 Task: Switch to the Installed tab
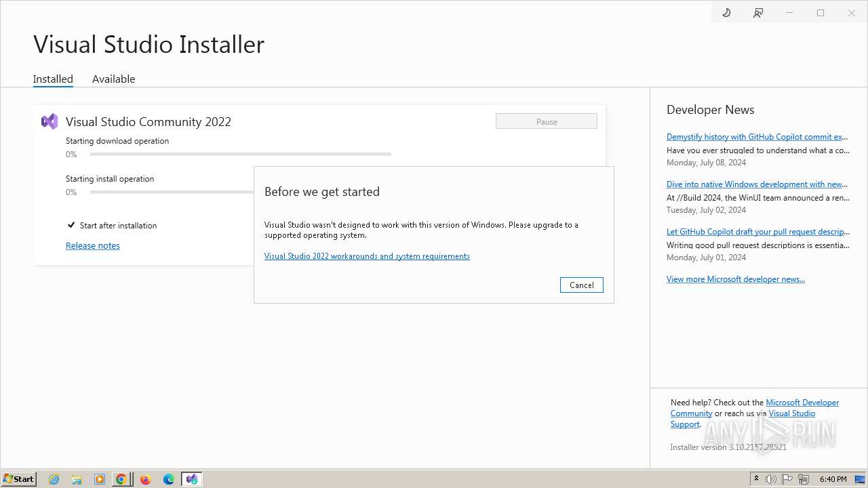53,79
